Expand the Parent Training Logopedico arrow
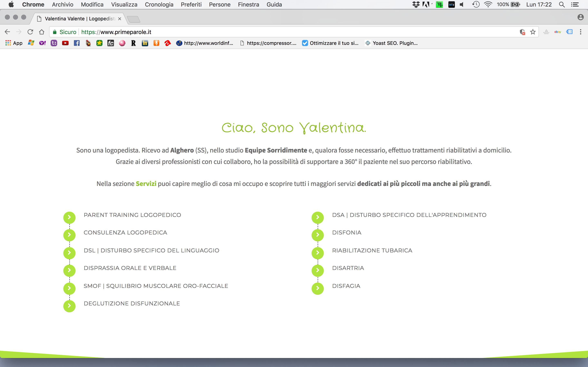This screenshot has width=588, height=367. 69,218
